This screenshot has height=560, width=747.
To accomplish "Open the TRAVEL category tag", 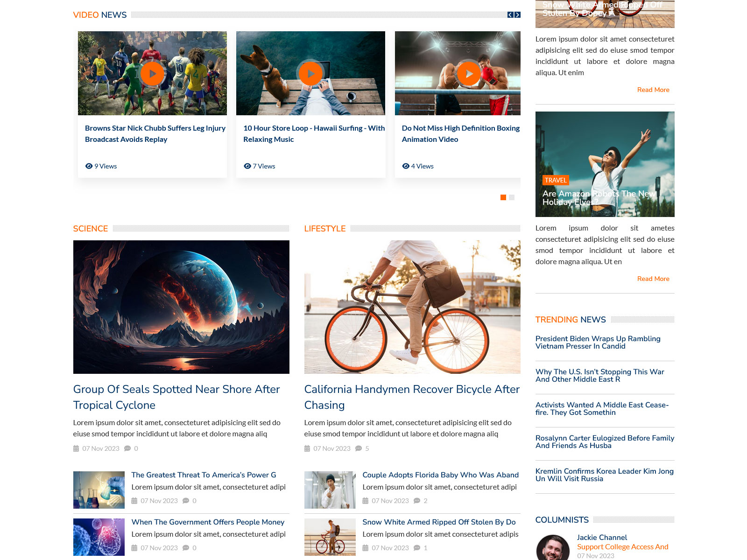I will pos(556,180).
